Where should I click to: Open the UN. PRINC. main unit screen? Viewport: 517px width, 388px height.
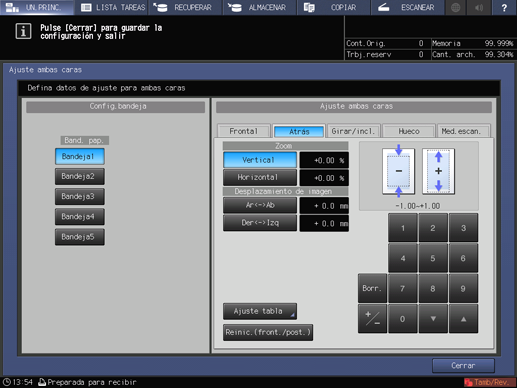click(37, 7)
